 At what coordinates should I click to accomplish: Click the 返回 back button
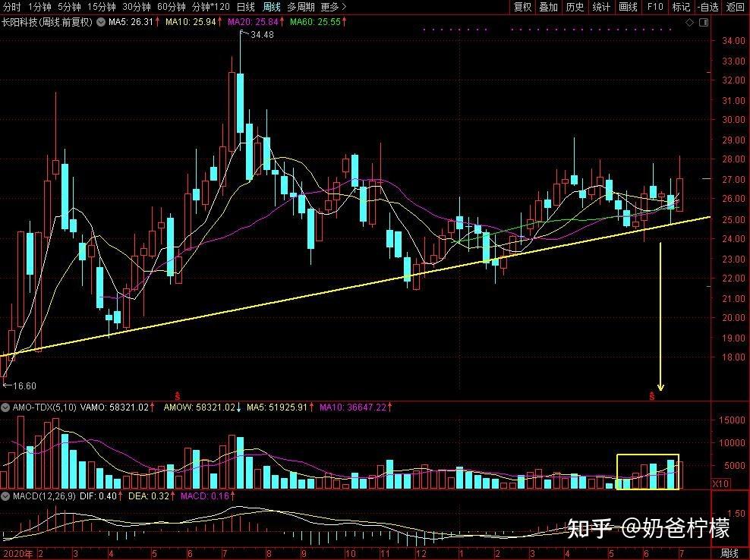736,7
